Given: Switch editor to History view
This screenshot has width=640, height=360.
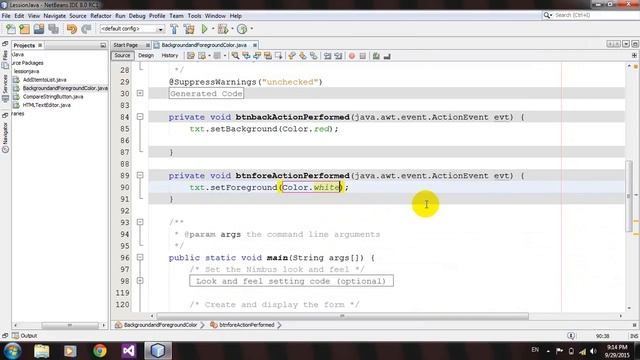Looking at the screenshot, I should (x=170, y=56).
